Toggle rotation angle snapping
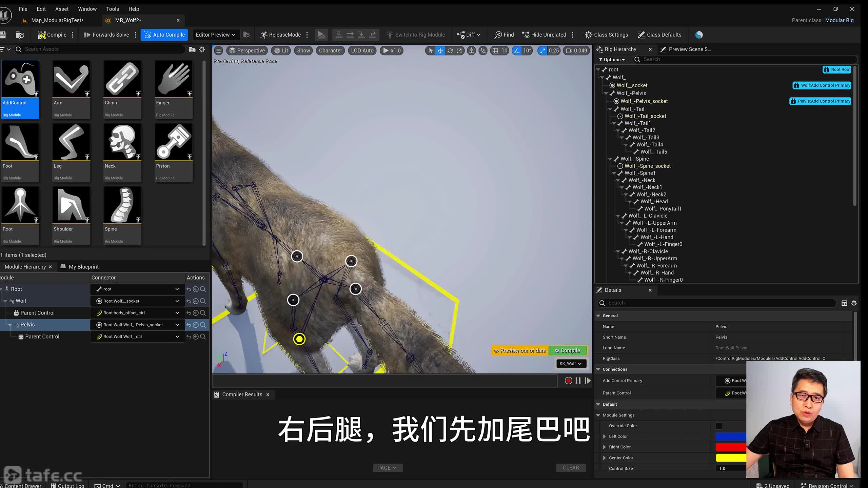Screen dimensions: 868x488 (x=517, y=50)
